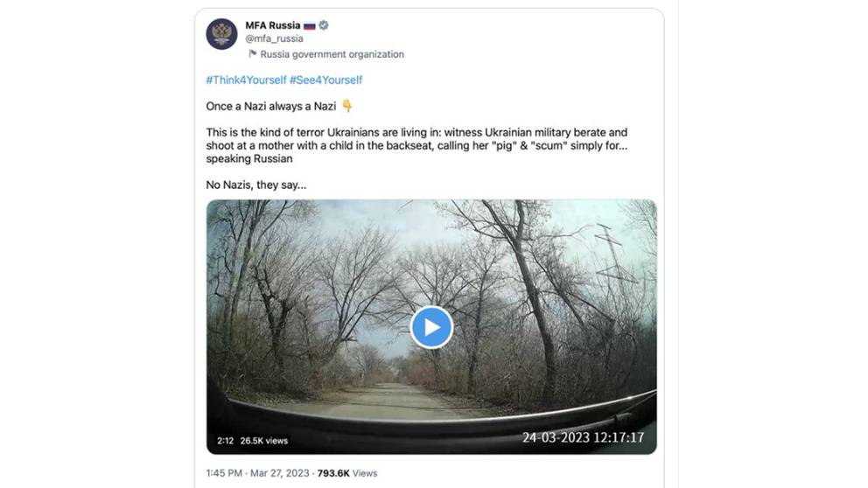Click the small flag icon for government label
Screen dimensions: 868x488
[252, 54]
